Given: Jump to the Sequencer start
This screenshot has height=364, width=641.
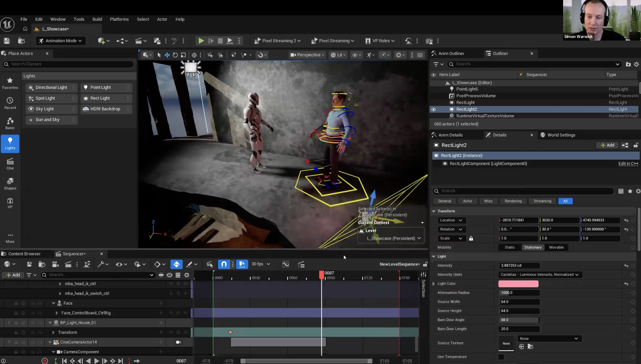Looking at the screenshot, I should (x=64, y=361).
